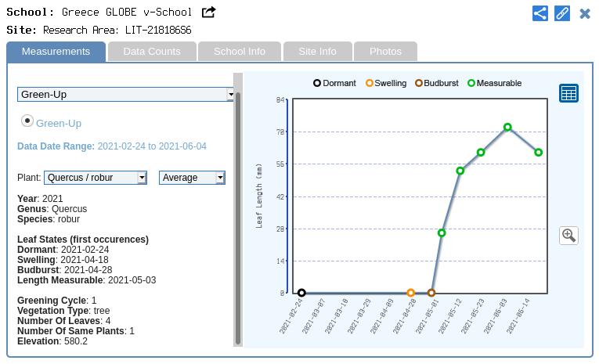The height and width of the screenshot is (364, 599).
Task: Switch to the School Info tab
Action: click(240, 52)
